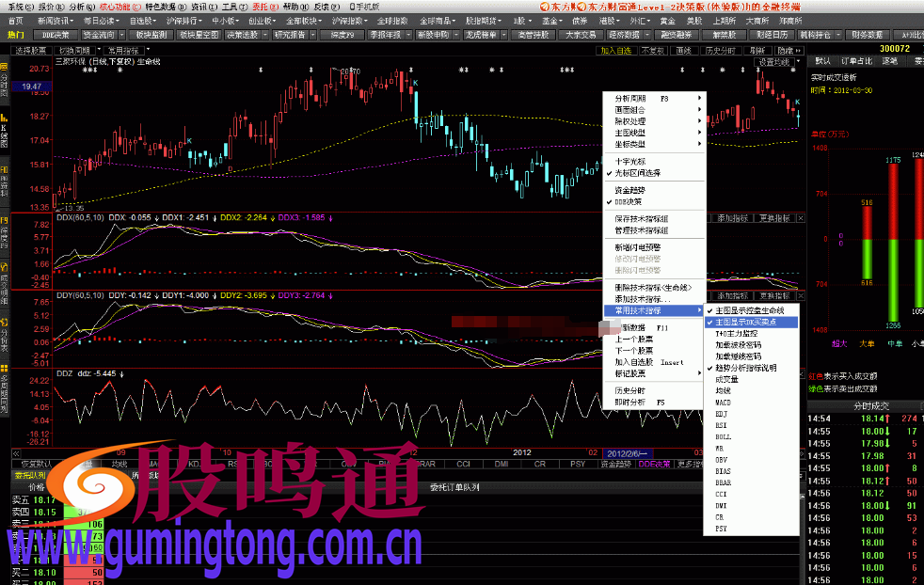
Task: Close the DDZ indicator panel
Action: (802, 374)
